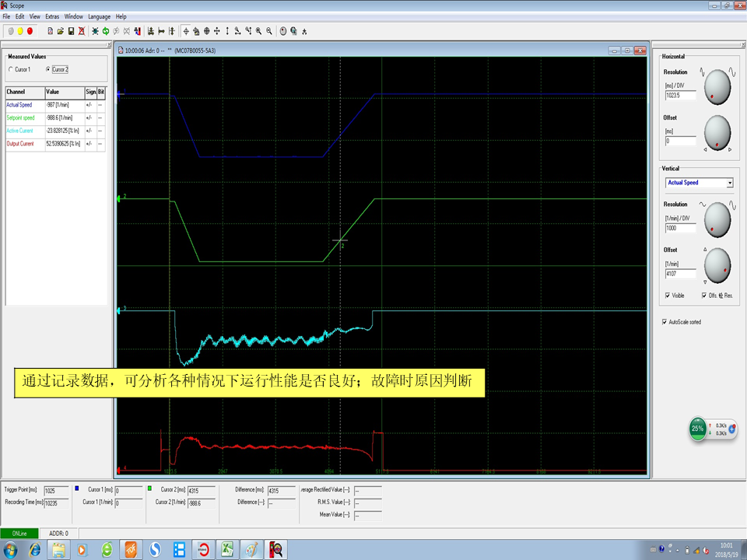
Task: Open the Extras menu
Action: pyautogui.click(x=52, y=16)
